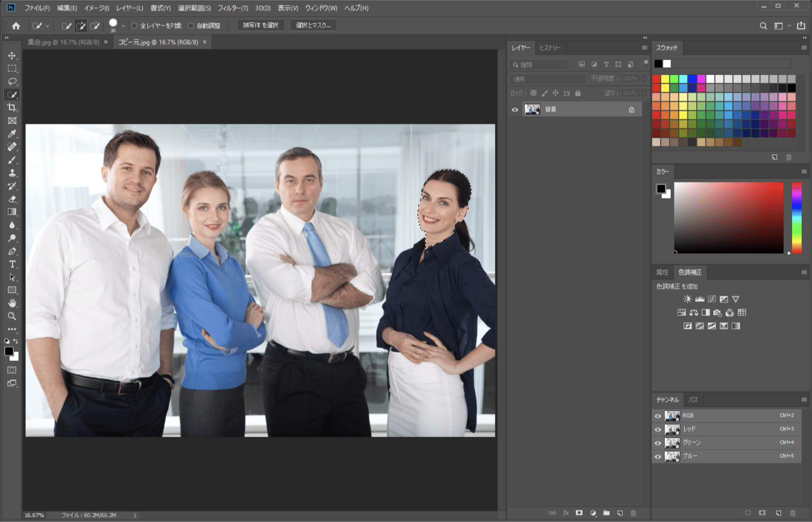
Task: Select the Clone Stamp tool
Action: [12, 173]
